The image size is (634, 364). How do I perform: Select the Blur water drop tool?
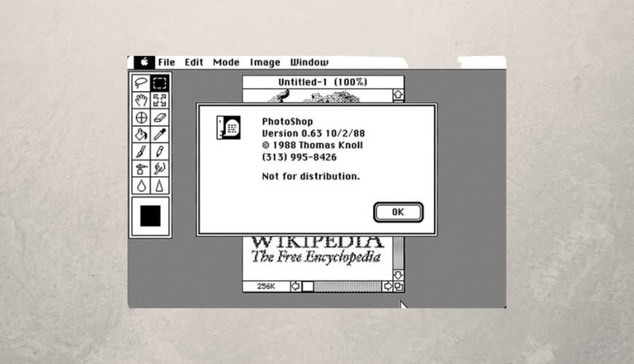141,186
